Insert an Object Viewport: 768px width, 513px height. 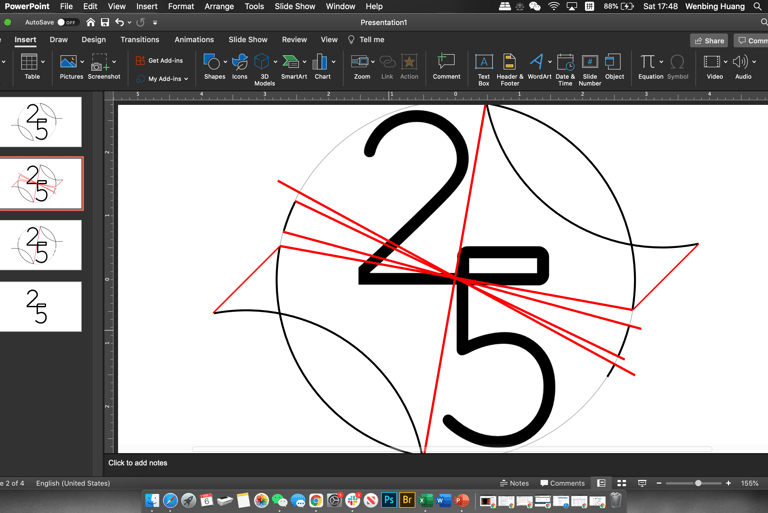pos(614,66)
